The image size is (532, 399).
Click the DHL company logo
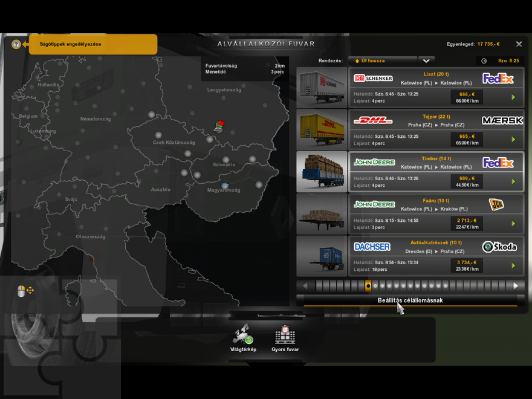pos(373,120)
